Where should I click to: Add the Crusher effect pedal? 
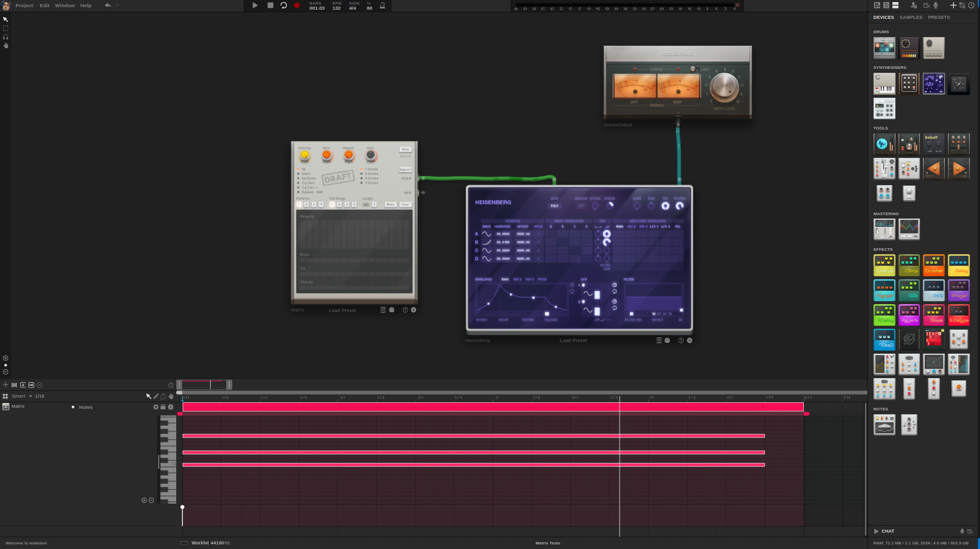click(x=934, y=265)
